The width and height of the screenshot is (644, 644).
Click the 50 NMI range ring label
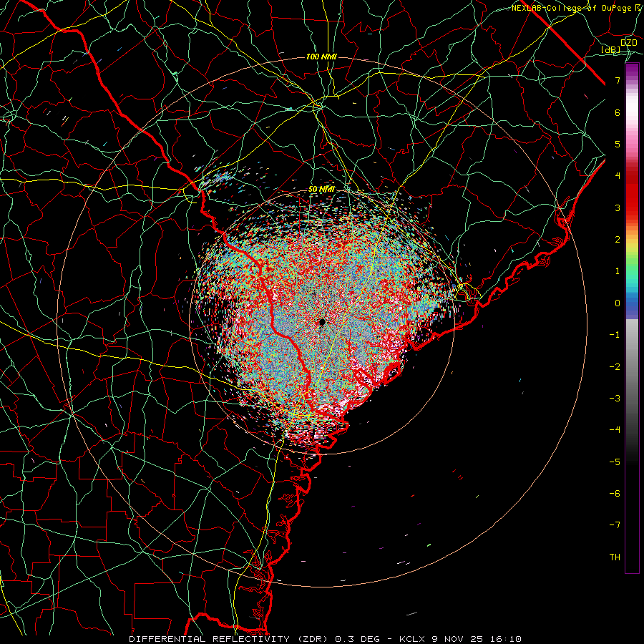(321, 190)
